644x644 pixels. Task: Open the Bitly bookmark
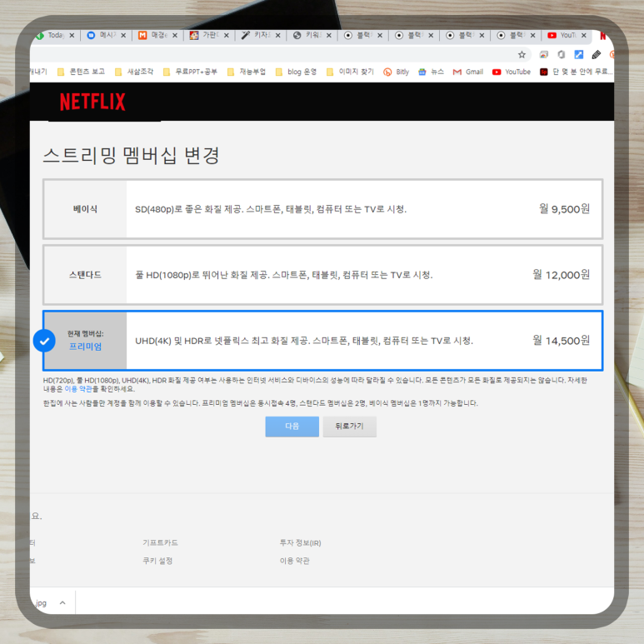[x=396, y=72]
